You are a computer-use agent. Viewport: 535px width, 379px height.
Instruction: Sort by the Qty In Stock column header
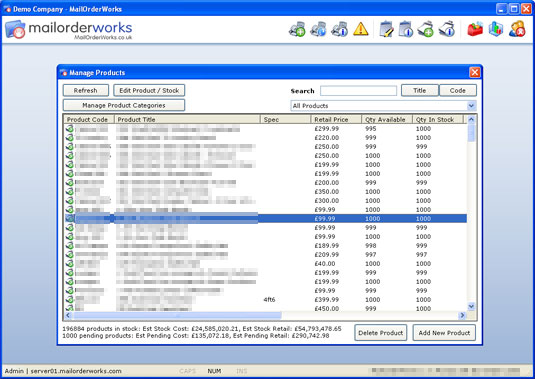pyautogui.click(x=438, y=119)
